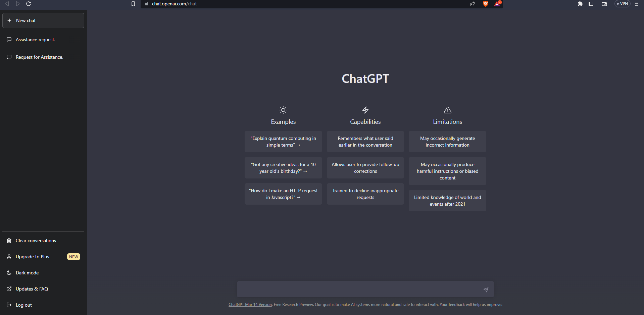Click Upgrade to Plus
Viewport: 644px width, 315px height.
tap(43, 257)
